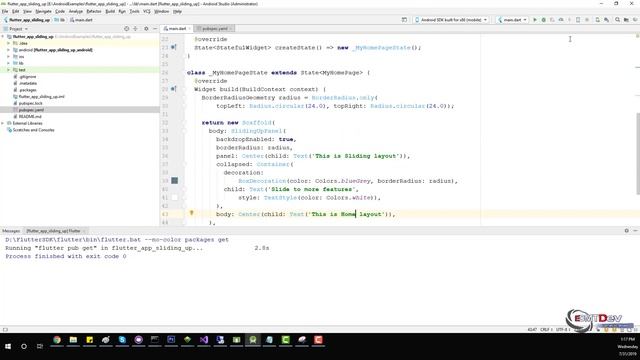Expand the ios folder

click(9, 56)
